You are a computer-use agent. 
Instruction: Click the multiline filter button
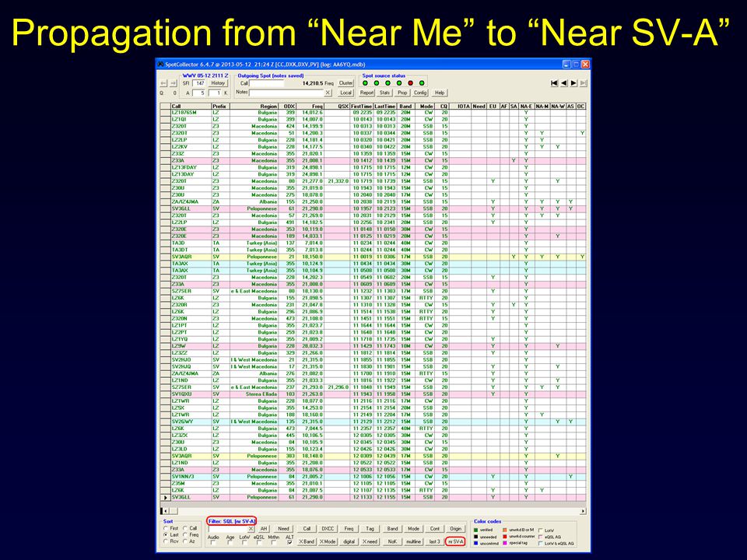(x=413, y=541)
